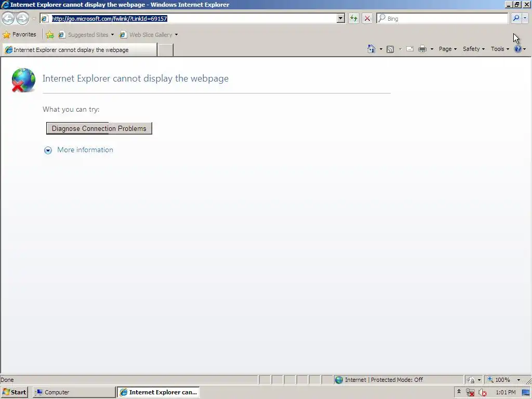Open the Tools menu
Image resolution: width=532 pixels, height=399 pixels.
[500, 49]
